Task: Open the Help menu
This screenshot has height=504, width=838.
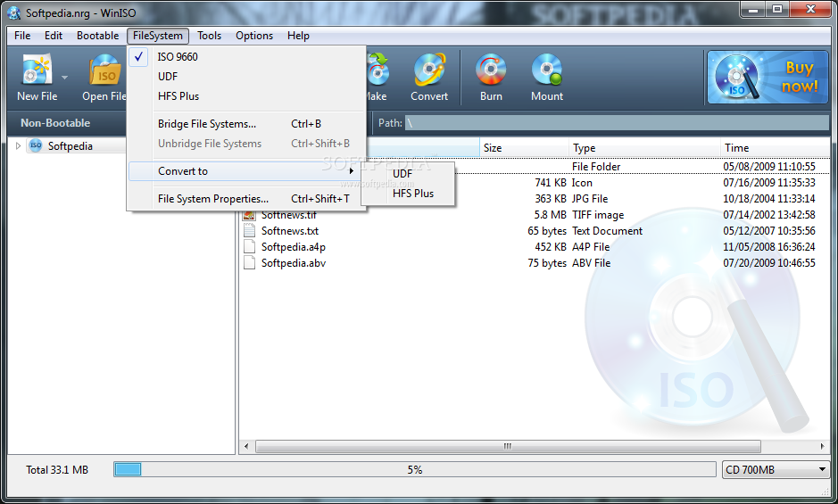Action: pos(298,36)
